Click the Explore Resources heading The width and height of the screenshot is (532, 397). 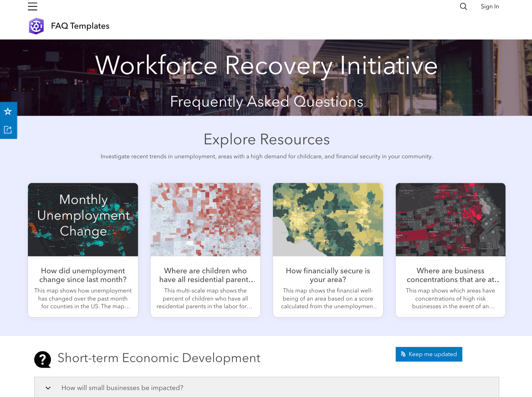tap(266, 139)
